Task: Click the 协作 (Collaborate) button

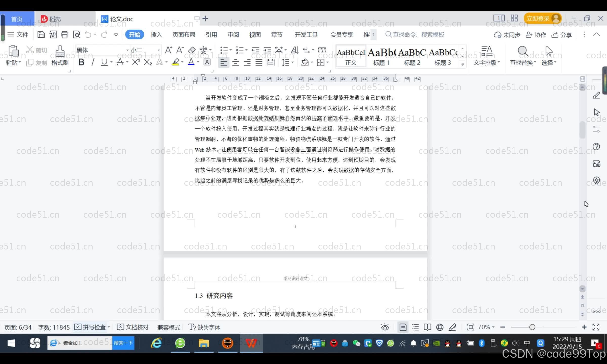Action: [x=536, y=35]
